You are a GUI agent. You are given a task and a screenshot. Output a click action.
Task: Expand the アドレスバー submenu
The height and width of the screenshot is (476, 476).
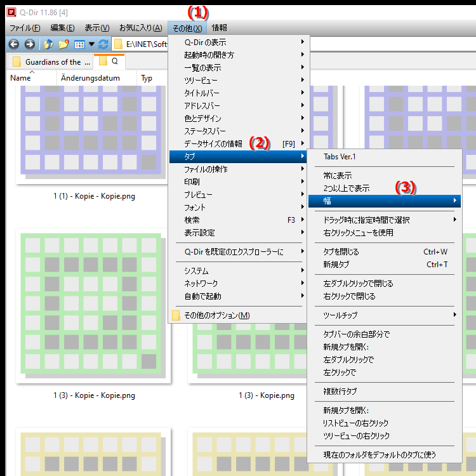coord(237,105)
